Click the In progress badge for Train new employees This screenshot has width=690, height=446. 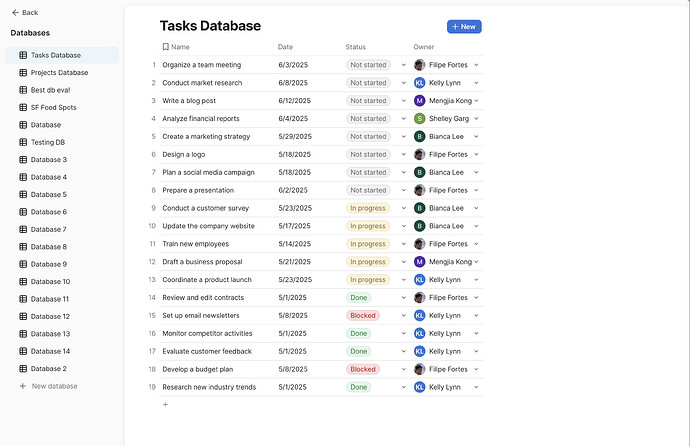point(367,244)
